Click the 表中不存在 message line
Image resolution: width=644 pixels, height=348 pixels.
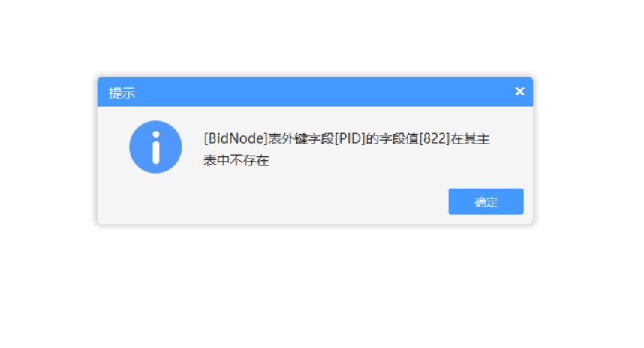pyautogui.click(x=236, y=160)
